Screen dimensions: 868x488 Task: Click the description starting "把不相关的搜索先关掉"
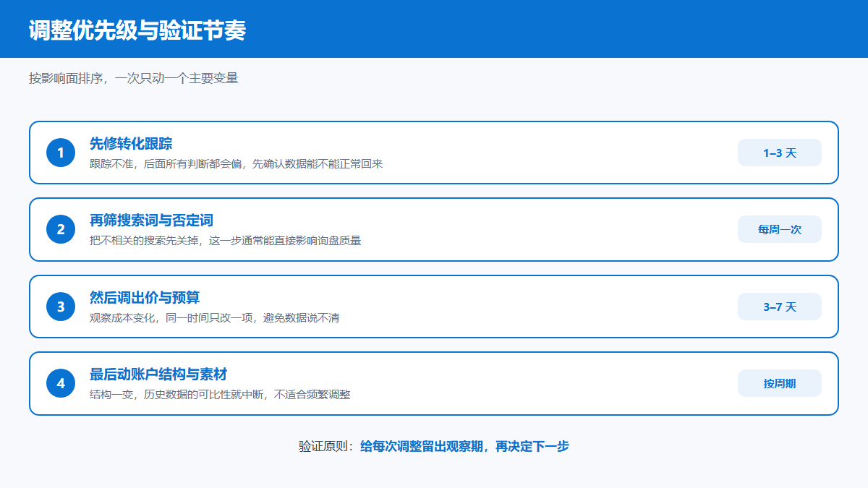click(225, 241)
